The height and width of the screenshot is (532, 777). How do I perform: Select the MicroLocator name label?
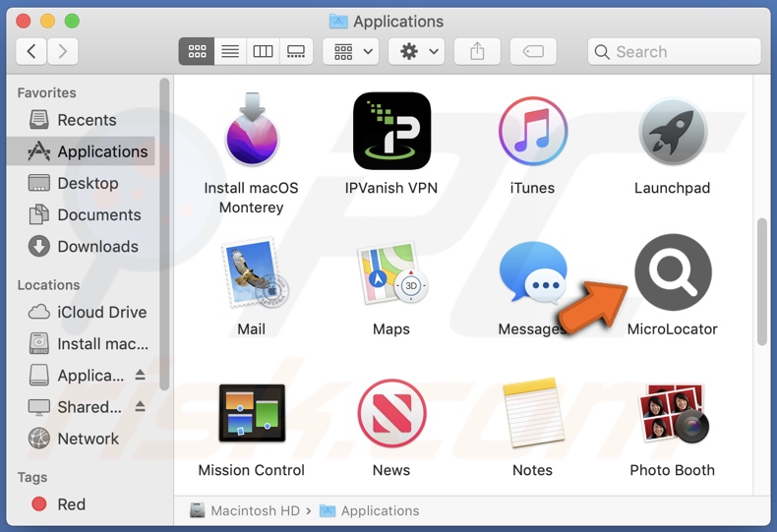pos(673,328)
